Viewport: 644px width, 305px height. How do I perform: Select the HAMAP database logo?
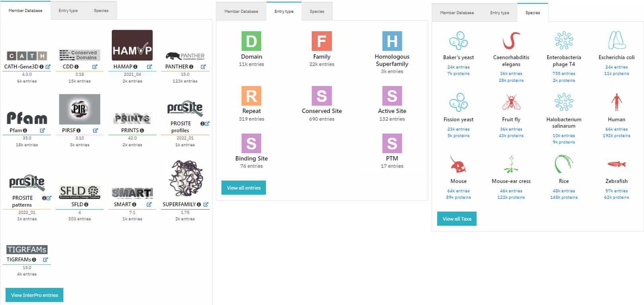pos(132,45)
